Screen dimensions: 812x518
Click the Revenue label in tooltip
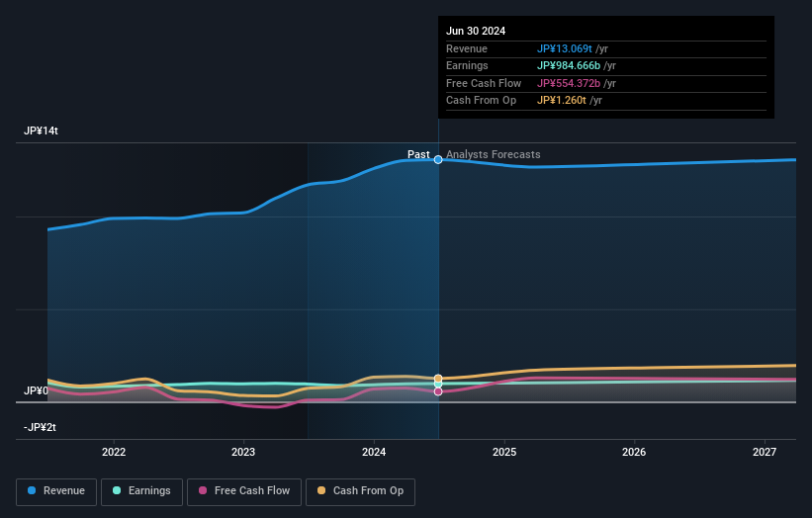pos(467,48)
